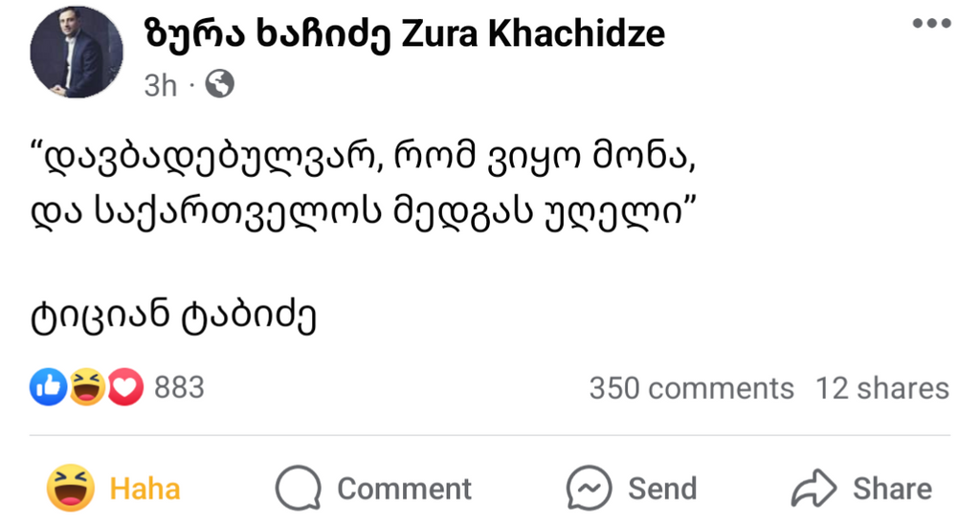Click the Share arrow icon
Viewport: 980px width, 525px height.
click(x=813, y=489)
